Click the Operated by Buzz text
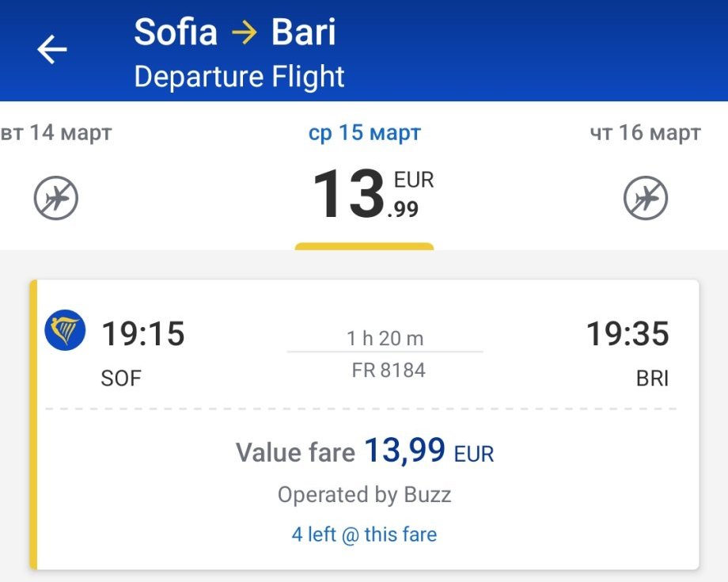The width and height of the screenshot is (728, 582). point(364,495)
